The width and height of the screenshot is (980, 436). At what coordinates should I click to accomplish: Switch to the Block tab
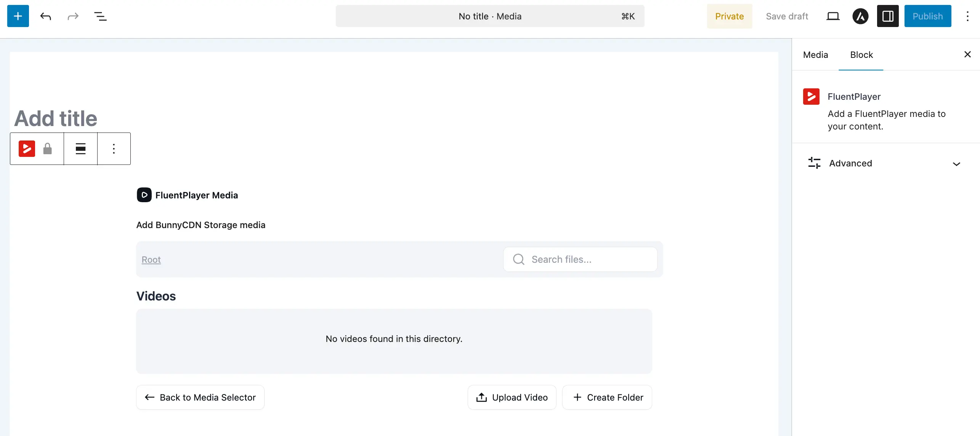tap(861, 54)
